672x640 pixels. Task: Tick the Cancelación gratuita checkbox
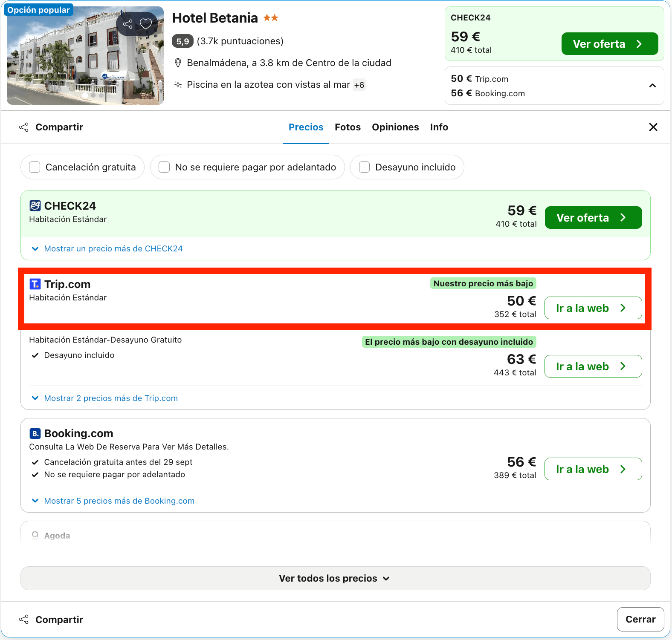pos(35,167)
